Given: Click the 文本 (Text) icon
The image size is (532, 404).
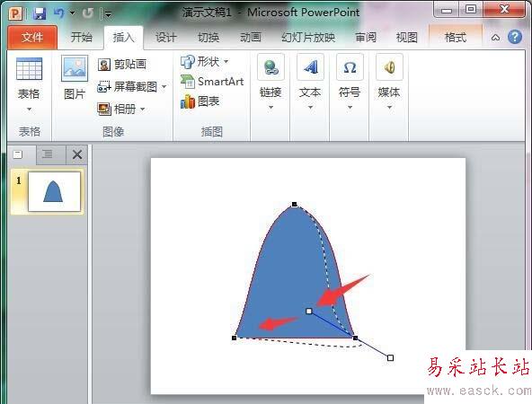Looking at the screenshot, I should 310,67.
